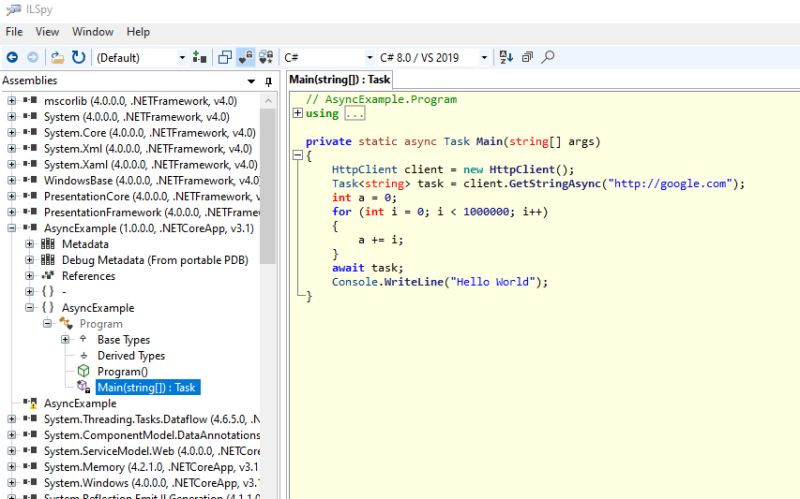800x499 pixels.
Task: Select System.ComponentModel.DataAnnotations assembly
Action: pos(152,435)
